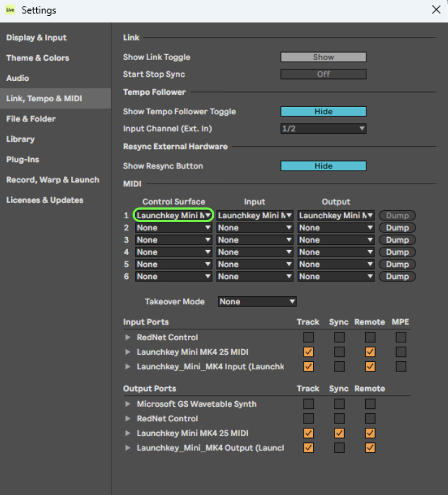
Task: Disable Track for Launchkey Mini MK4 25 MIDI output
Action: 308,433
